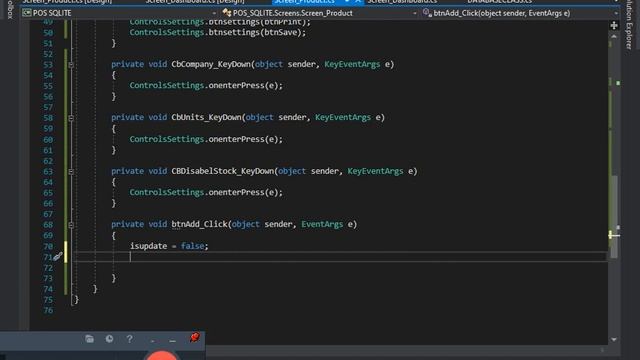
Task: Click the screwdriver quick-actions icon on line 71
Action: point(58,257)
